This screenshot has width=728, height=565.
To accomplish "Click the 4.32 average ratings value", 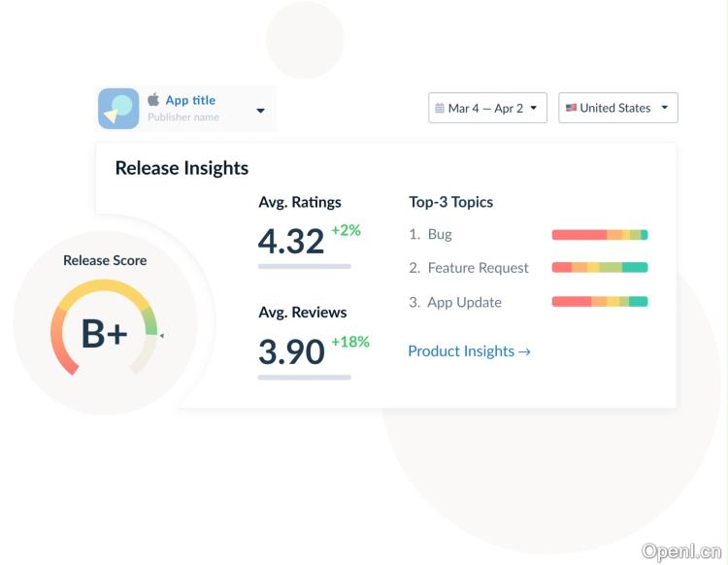I will pyautogui.click(x=291, y=241).
